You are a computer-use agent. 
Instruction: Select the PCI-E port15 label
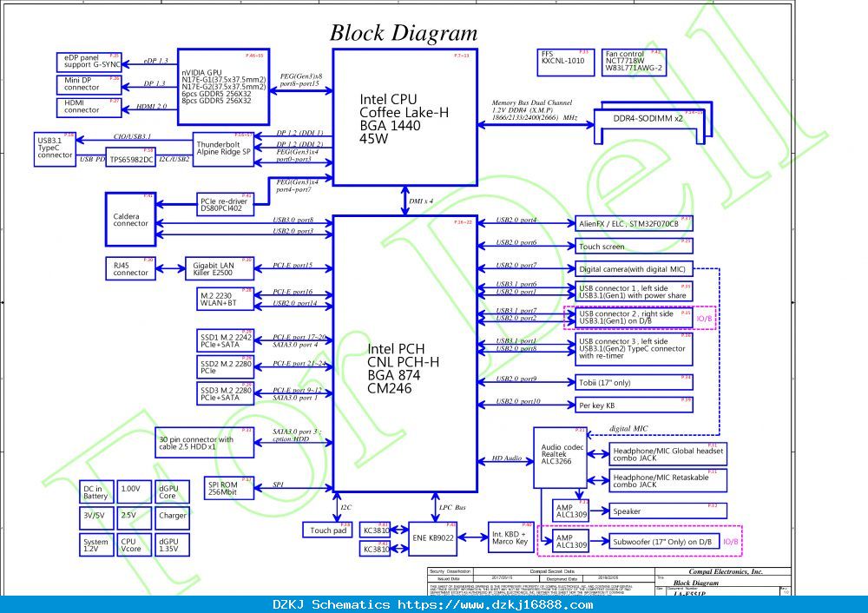tap(293, 265)
